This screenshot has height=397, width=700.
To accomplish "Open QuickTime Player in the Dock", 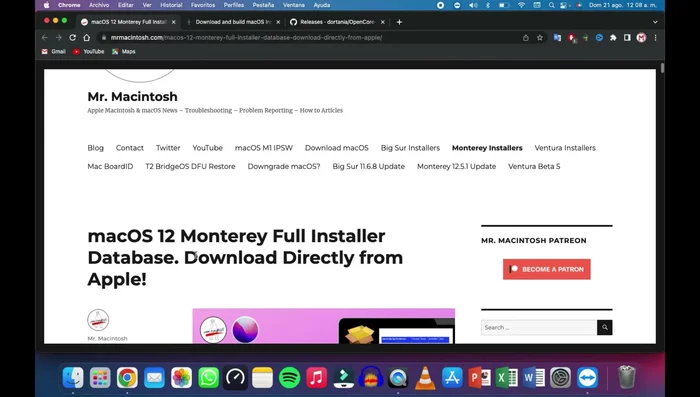I will pyautogui.click(x=398, y=378).
